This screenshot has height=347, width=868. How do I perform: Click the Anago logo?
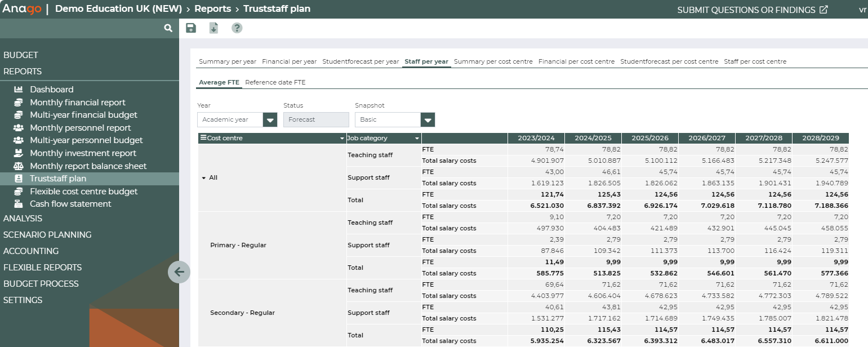point(21,10)
